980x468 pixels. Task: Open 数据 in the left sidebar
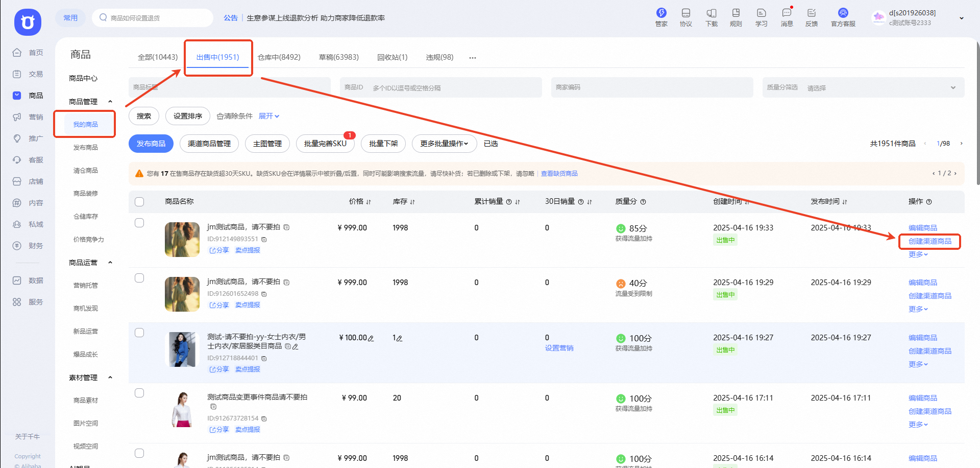coord(28,280)
